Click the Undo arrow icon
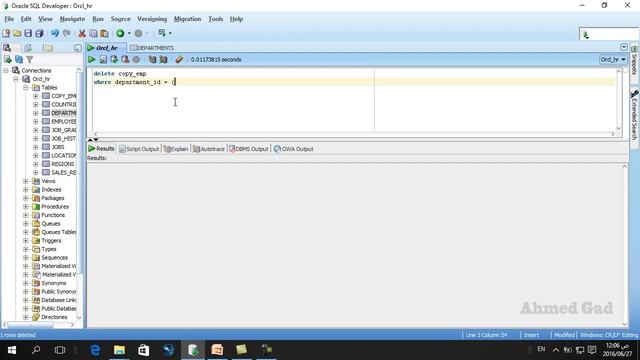Viewport: 640px width, 360px height. pyautogui.click(x=55, y=33)
